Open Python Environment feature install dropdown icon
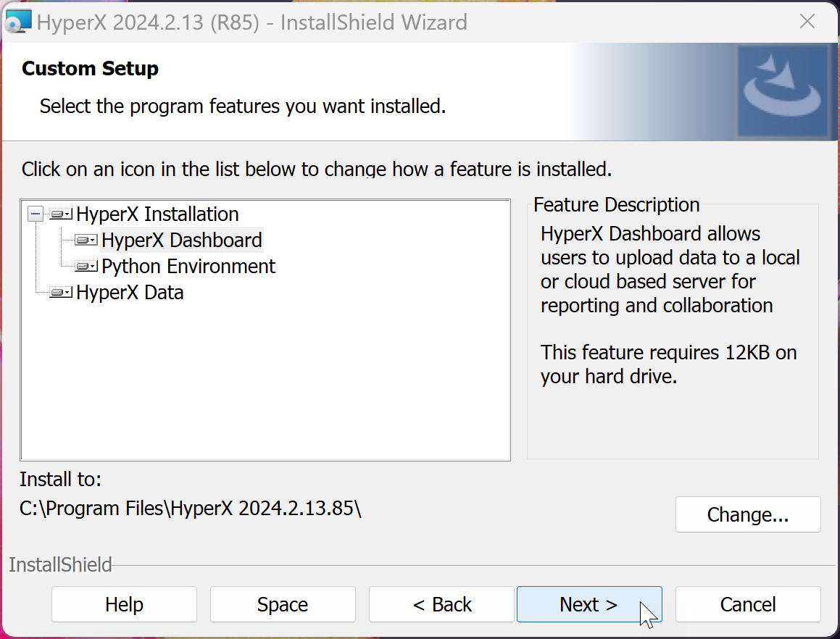Viewport: 840px width, 639px height. [86, 266]
